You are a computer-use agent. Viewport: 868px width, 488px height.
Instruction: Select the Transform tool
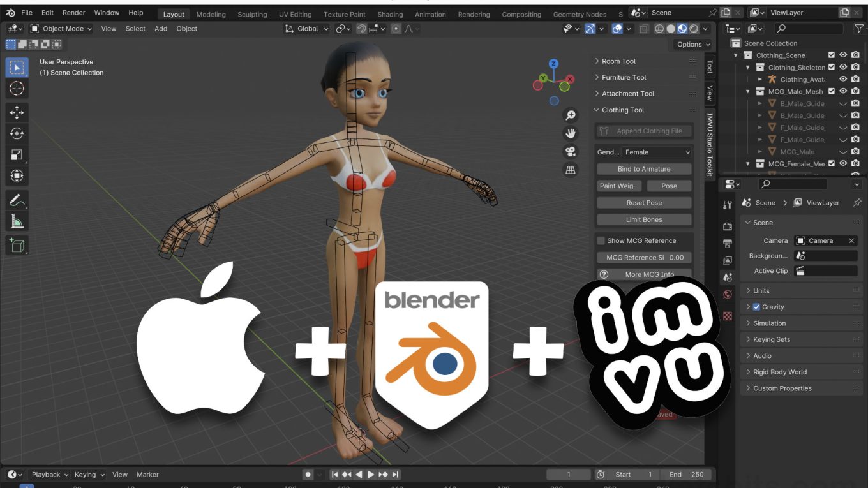[17, 175]
